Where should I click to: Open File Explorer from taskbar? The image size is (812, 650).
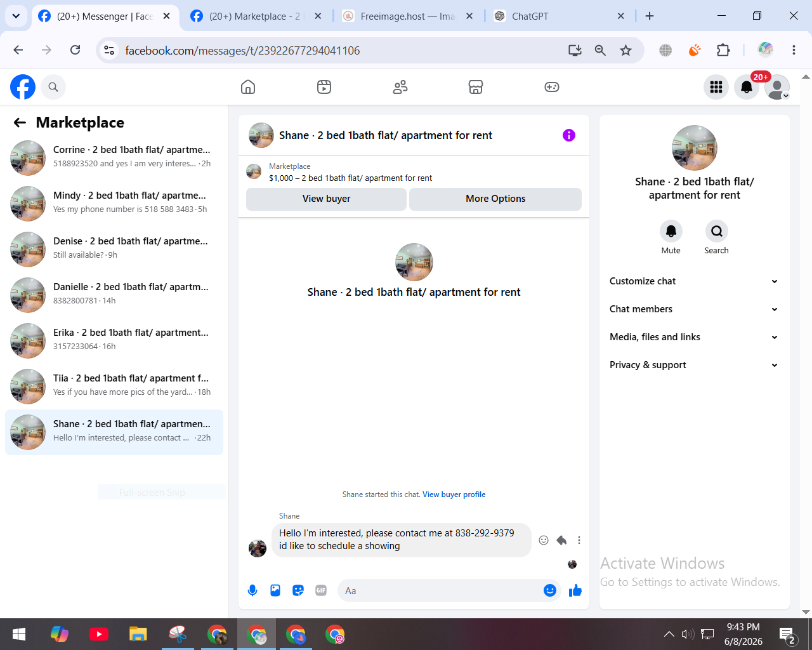point(138,634)
